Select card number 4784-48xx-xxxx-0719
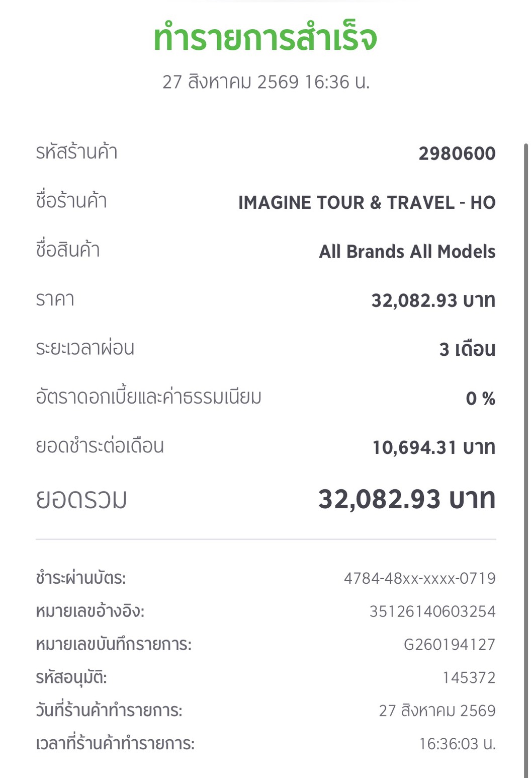This screenshot has width=532, height=778. coord(420,578)
